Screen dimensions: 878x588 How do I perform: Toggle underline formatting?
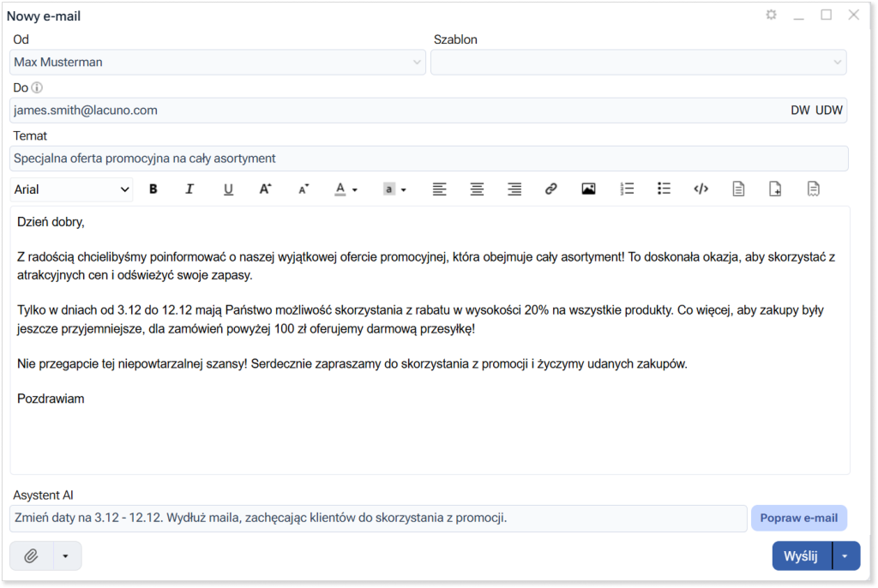pos(228,189)
